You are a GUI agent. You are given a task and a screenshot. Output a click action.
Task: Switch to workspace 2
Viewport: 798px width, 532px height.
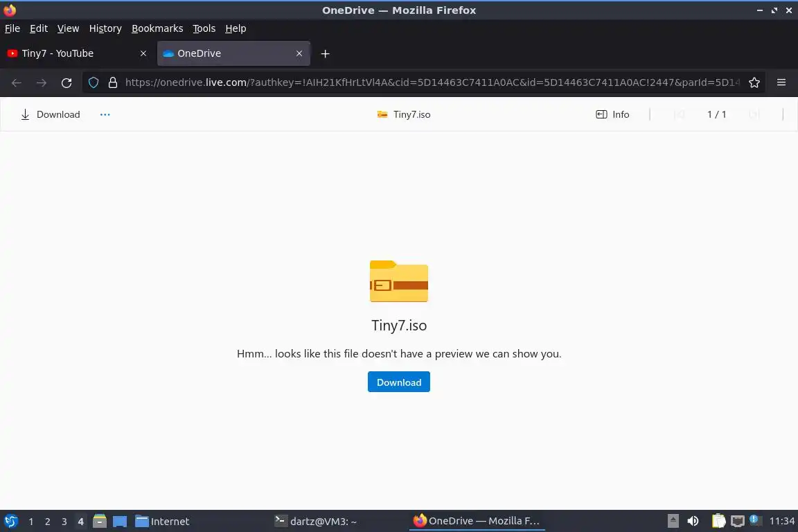[47, 522]
